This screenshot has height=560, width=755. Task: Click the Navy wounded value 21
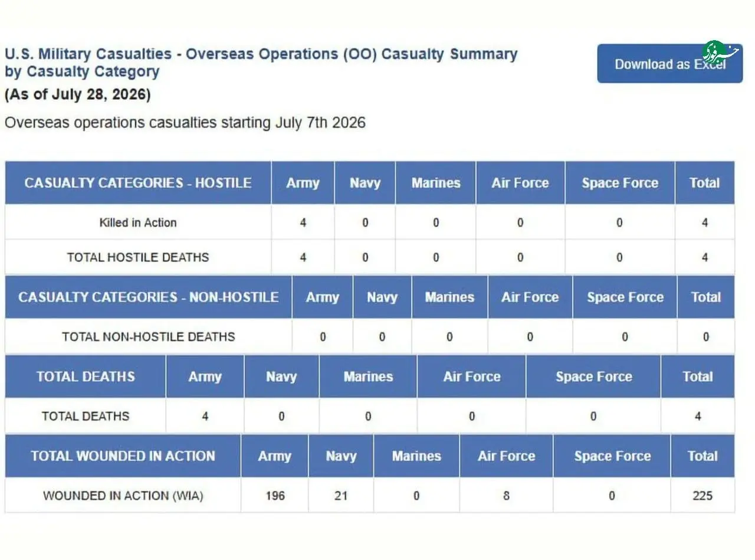(341, 496)
